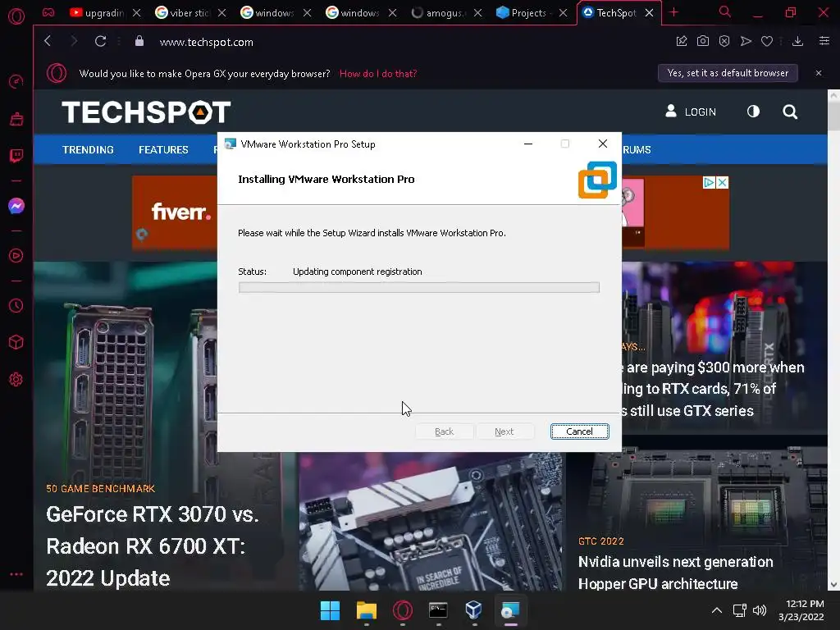Open the downloads panel
This screenshot has height=630, width=840.
point(797,41)
